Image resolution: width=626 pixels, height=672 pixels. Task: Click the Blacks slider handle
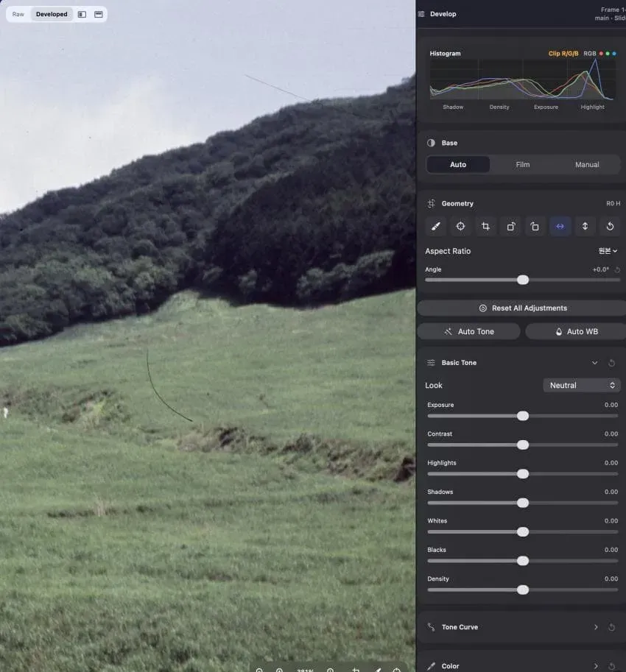pyautogui.click(x=523, y=561)
